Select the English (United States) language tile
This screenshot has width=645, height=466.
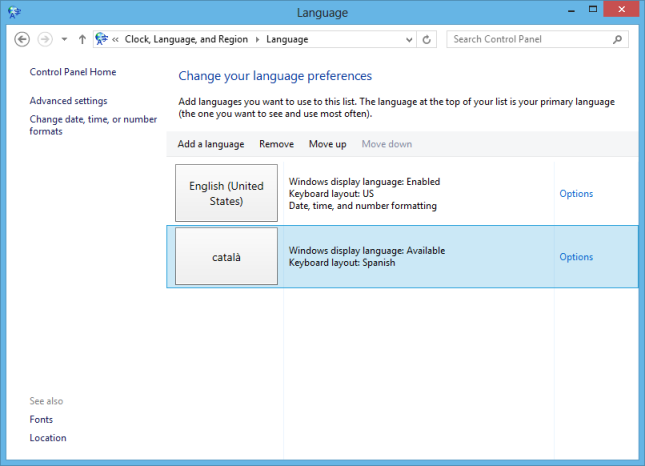click(x=226, y=193)
